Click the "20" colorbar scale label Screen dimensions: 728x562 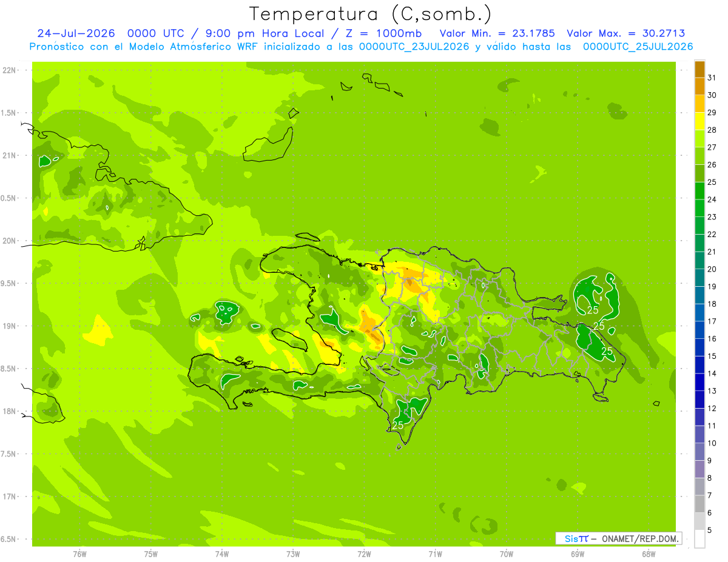[x=712, y=269]
